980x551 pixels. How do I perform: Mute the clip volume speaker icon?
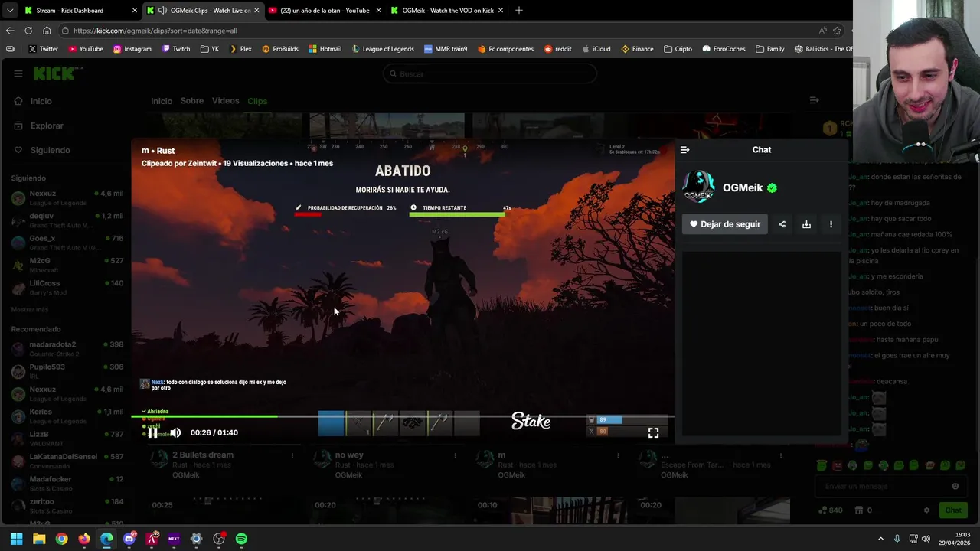175,432
